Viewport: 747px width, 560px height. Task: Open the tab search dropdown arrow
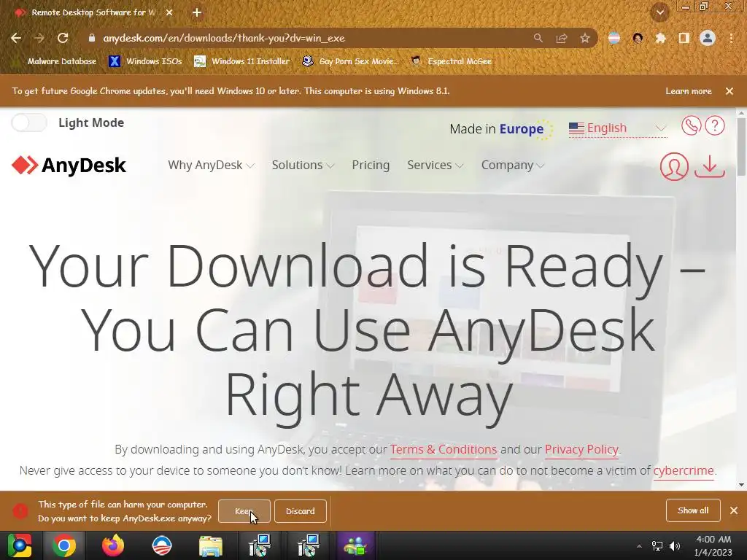[659, 13]
